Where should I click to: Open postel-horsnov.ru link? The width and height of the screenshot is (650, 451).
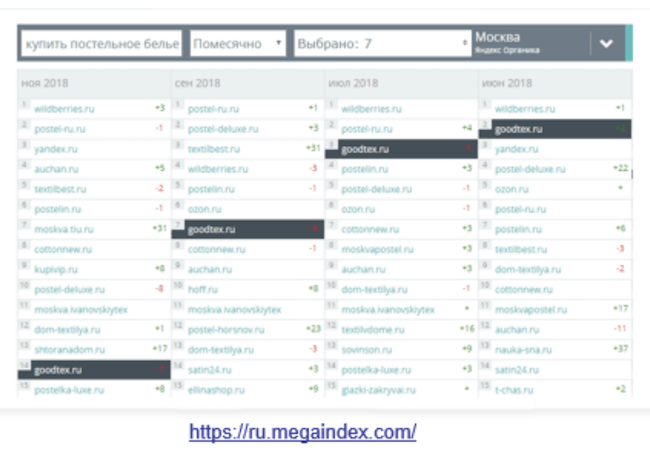[226, 330]
